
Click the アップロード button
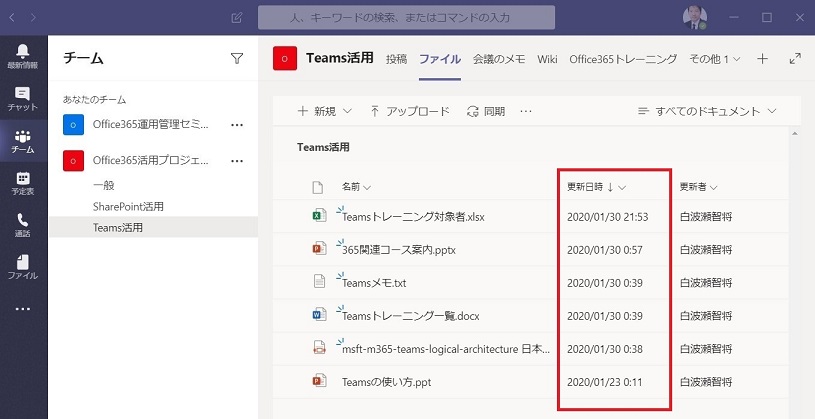pos(410,111)
